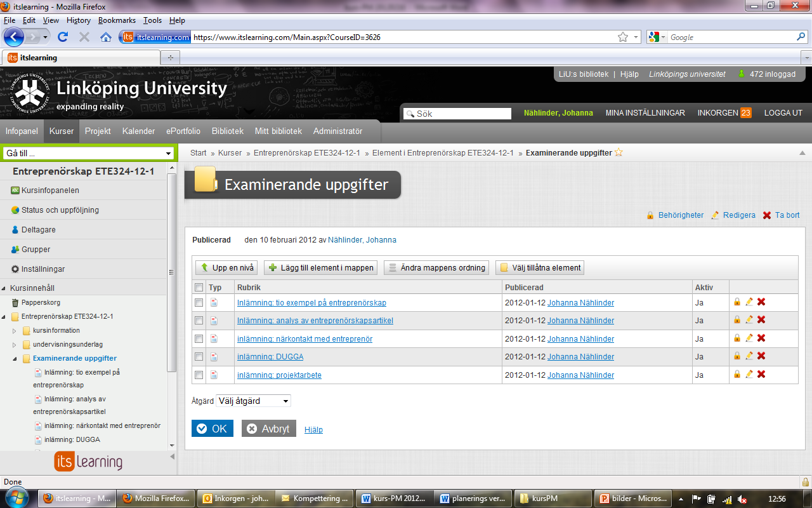The image size is (812, 508).
Task: Collapse the Entreprenörskap ETE324-12-1 tree node
Action: pyautogui.click(x=4, y=316)
